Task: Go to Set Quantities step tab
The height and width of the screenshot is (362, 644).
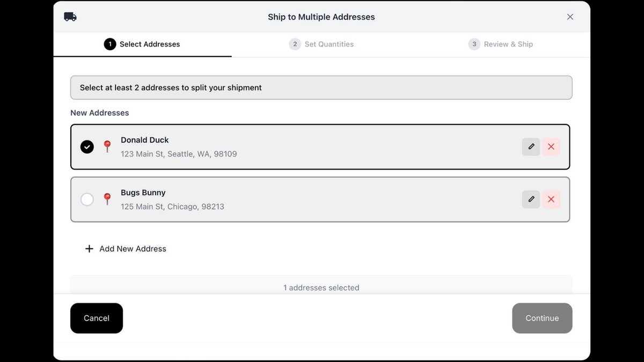Action: pos(321,44)
